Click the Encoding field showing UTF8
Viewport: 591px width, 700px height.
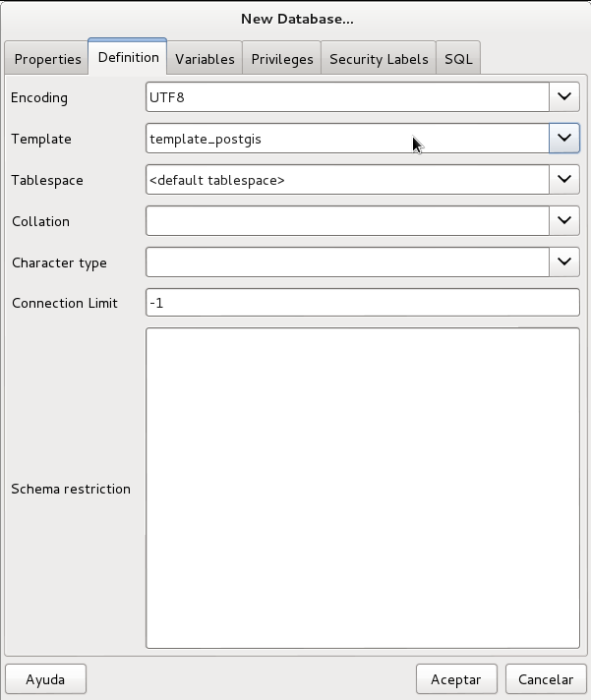tap(347, 97)
